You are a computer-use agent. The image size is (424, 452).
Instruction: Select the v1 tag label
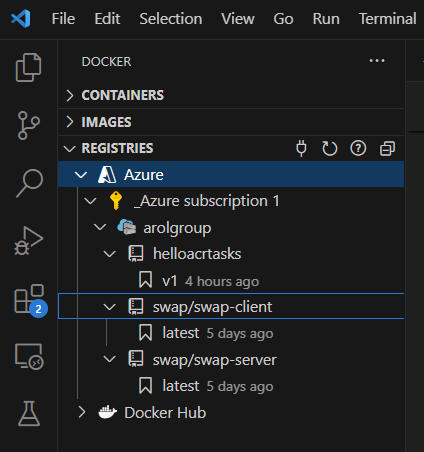pyautogui.click(x=170, y=281)
